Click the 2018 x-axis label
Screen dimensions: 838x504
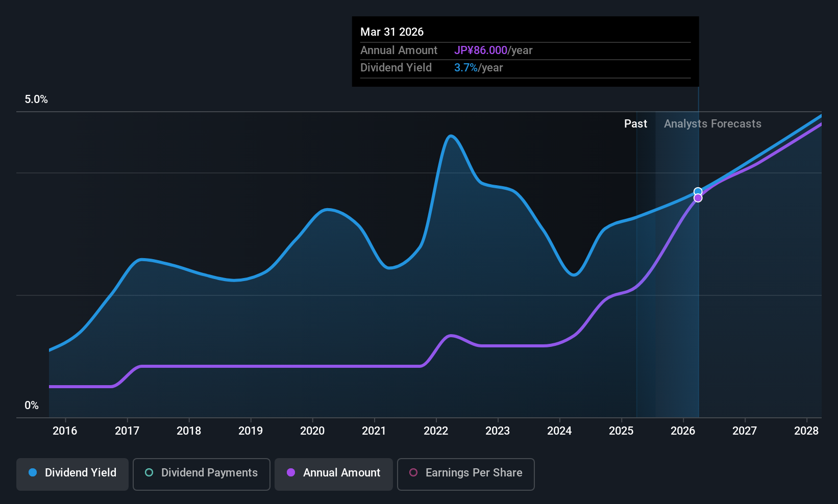pyautogui.click(x=189, y=431)
